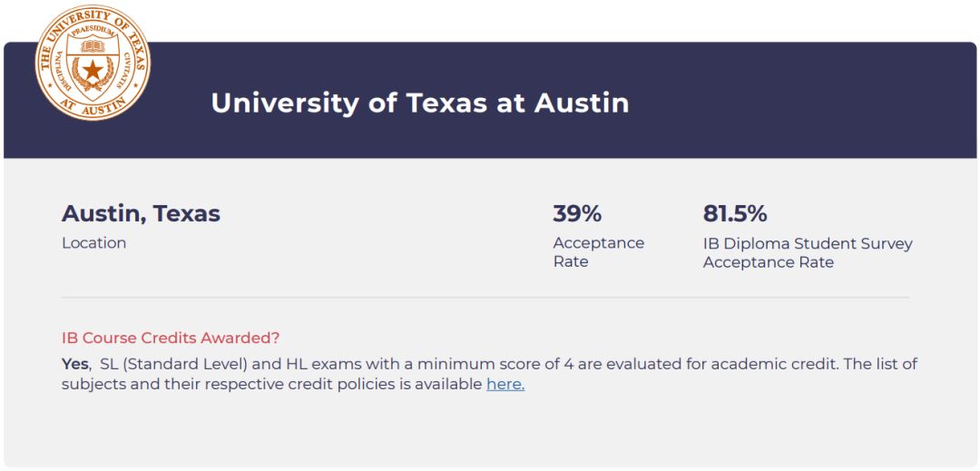The width and height of the screenshot is (980, 471).
Task: Click the "IB Diploma Student Survey" label
Action: point(808,243)
